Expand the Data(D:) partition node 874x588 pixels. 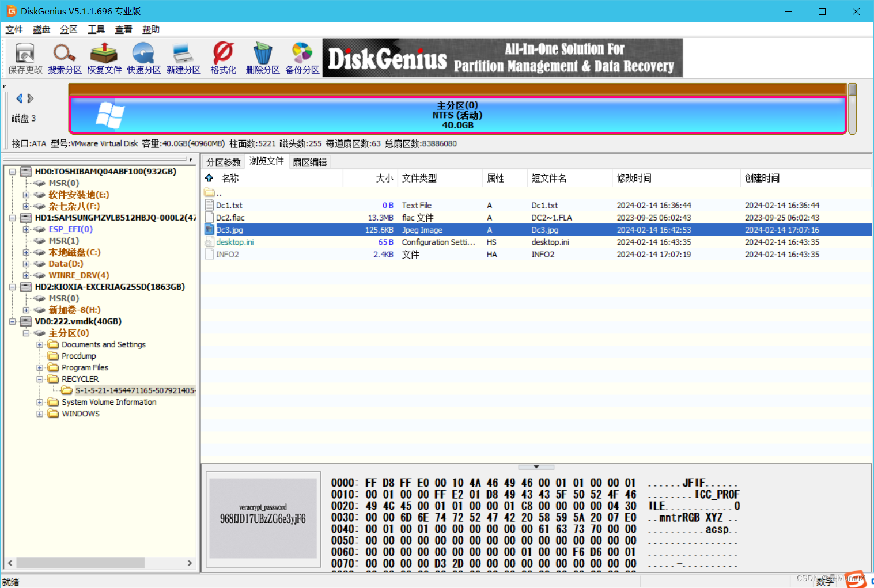click(x=25, y=264)
